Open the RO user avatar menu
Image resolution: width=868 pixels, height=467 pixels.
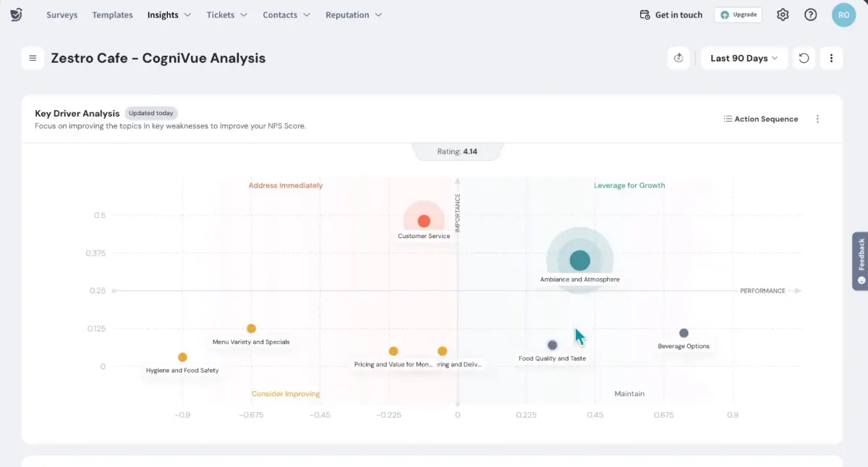(844, 14)
